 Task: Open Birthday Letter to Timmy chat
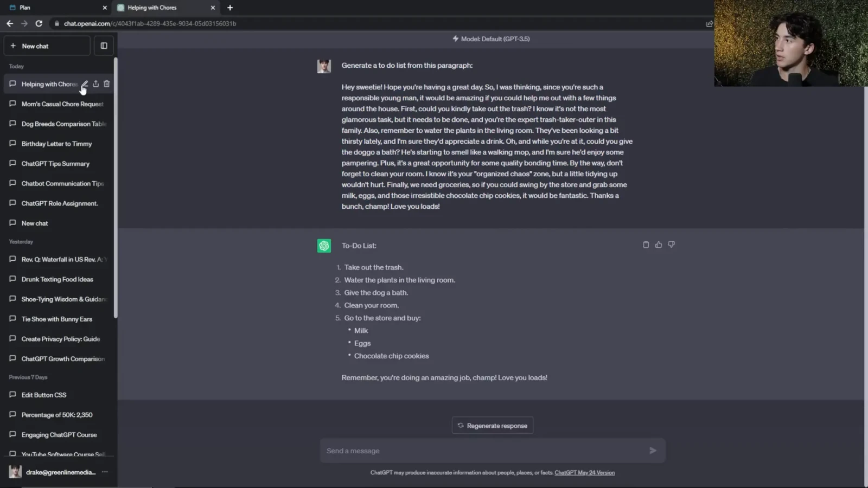59,144
